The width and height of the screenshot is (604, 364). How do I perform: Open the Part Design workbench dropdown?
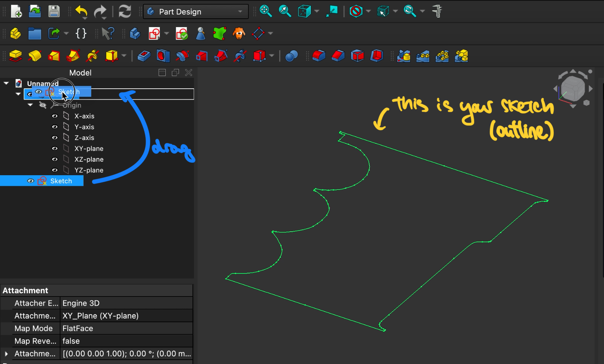196,12
